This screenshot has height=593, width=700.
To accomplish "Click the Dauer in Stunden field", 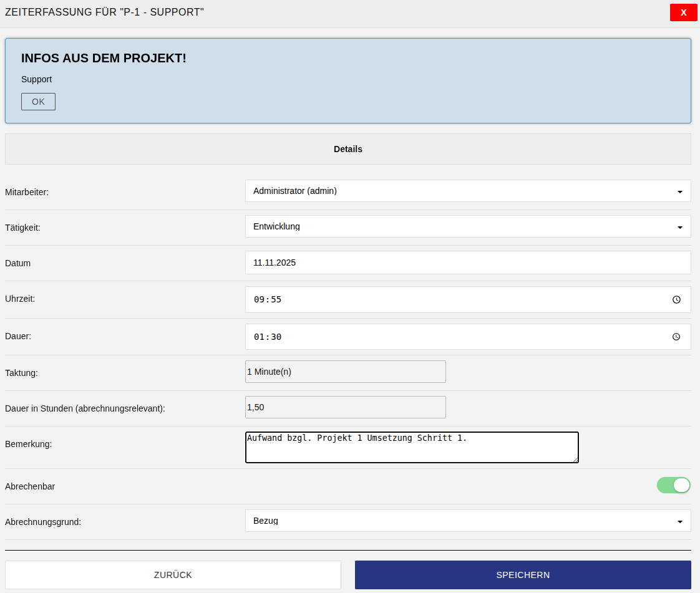I will point(346,407).
